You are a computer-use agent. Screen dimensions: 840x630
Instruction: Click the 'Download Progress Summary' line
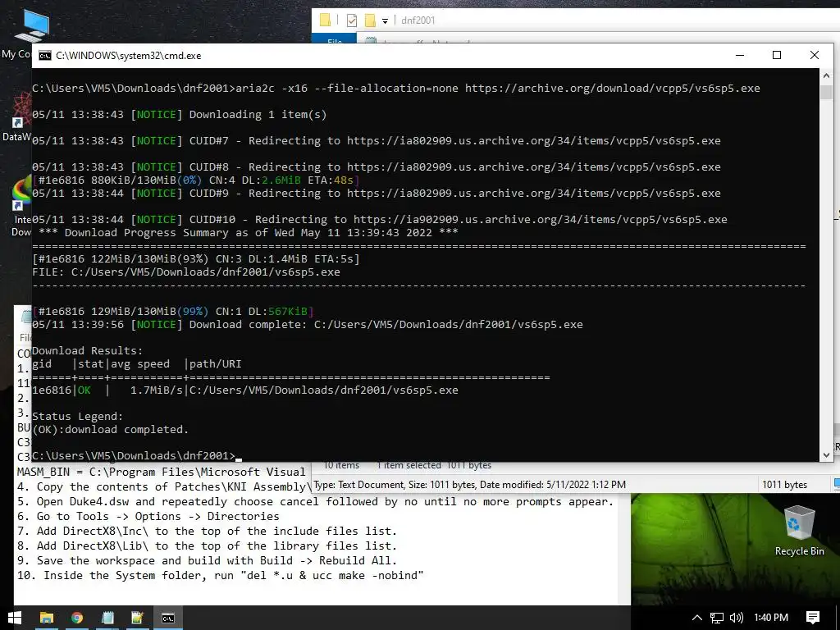(x=249, y=232)
